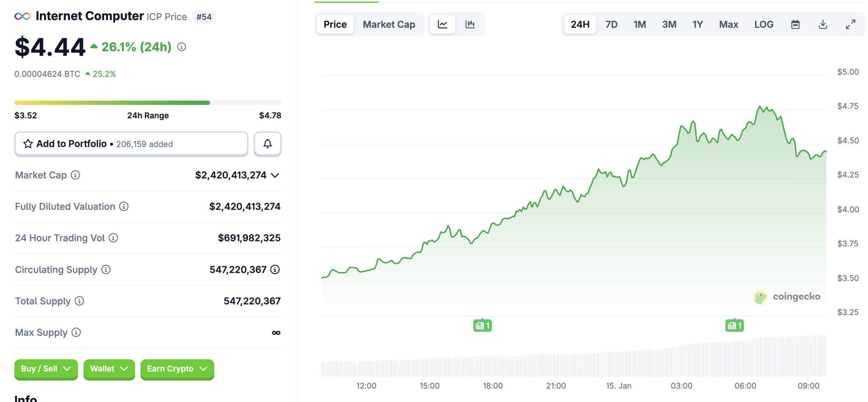
Task: Toggle the LOG scale option
Action: (764, 25)
